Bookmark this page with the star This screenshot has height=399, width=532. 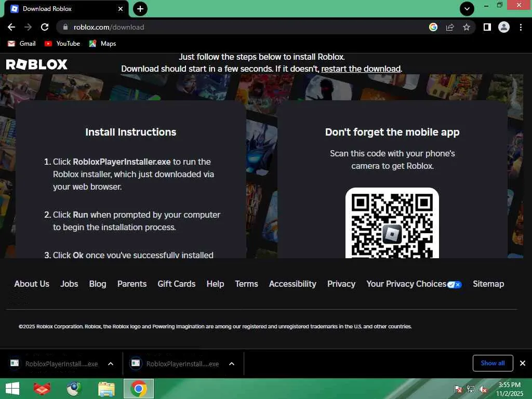click(467, 27)
